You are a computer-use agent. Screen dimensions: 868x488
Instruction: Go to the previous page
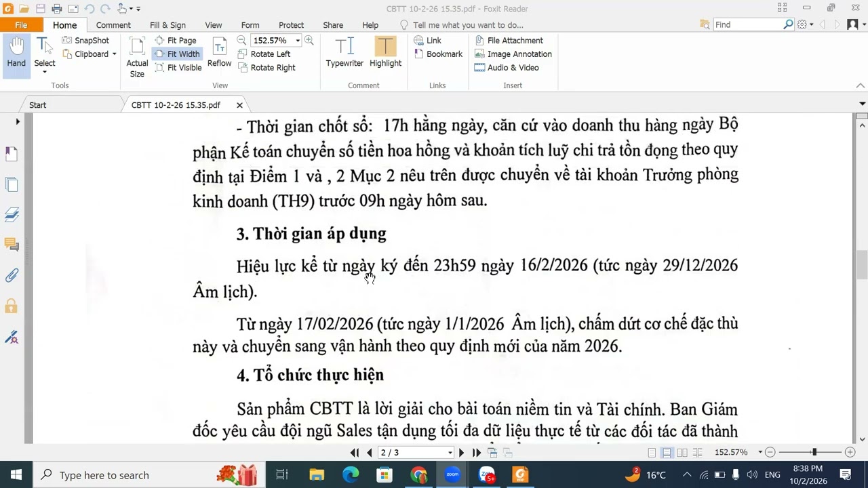tap(370, 452)
